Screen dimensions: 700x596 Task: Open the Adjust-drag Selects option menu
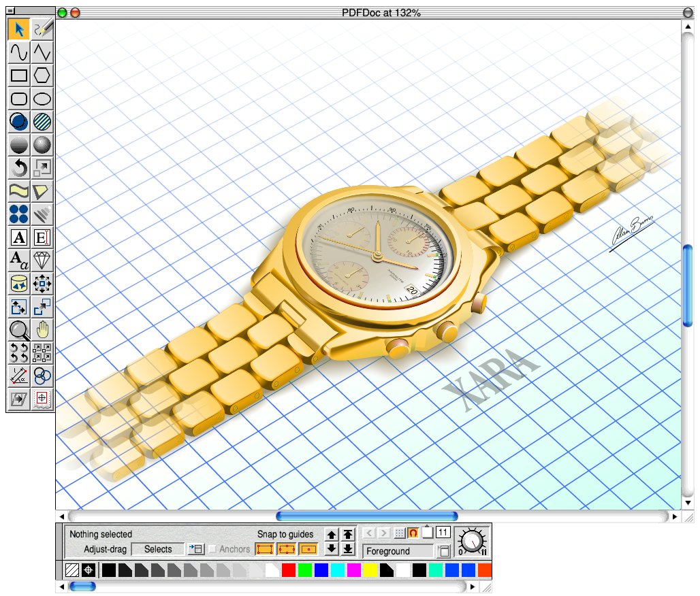196,549
